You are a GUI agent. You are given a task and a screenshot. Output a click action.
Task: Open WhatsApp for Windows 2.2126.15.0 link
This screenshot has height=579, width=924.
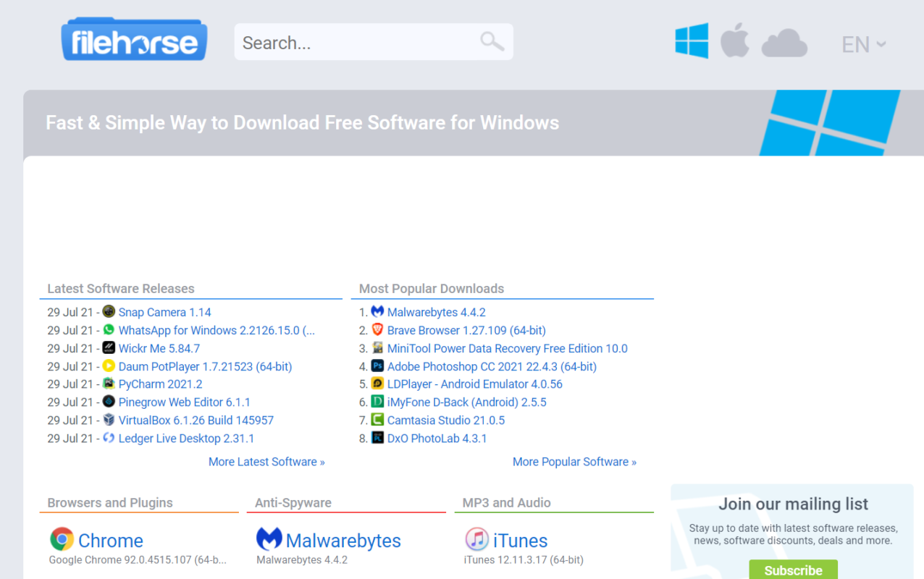coord(217,331)
